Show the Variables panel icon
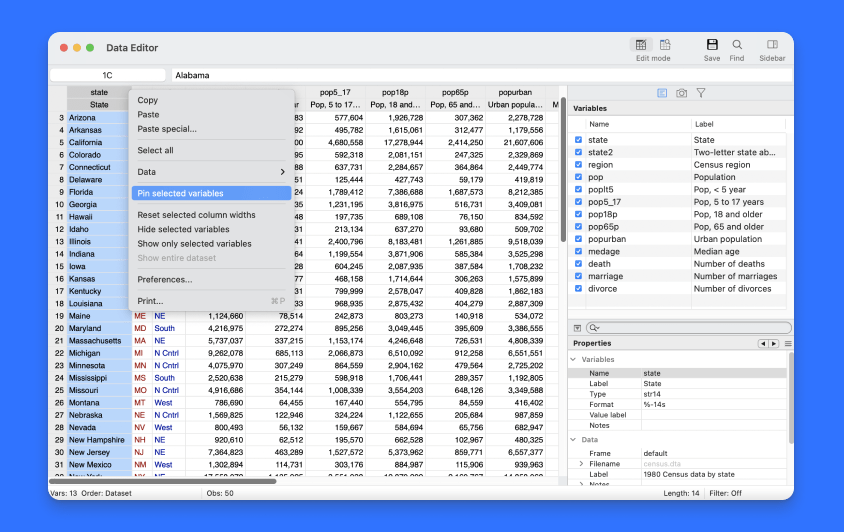 coord(662,93)
